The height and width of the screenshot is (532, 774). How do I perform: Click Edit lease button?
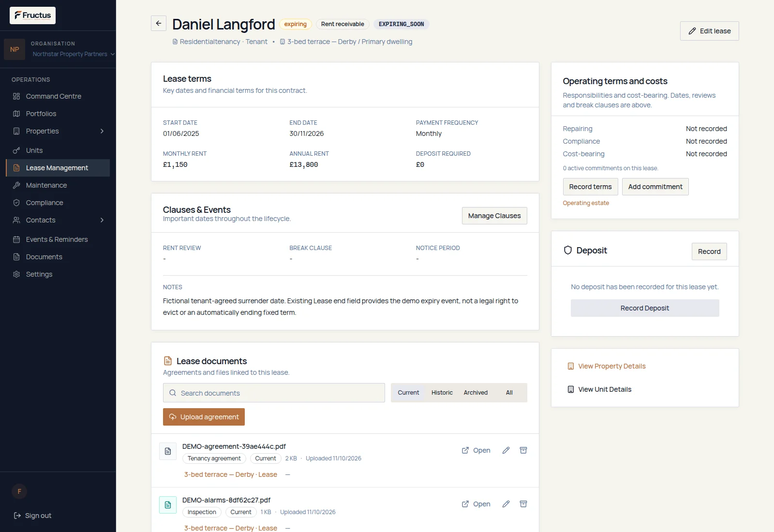709,31
